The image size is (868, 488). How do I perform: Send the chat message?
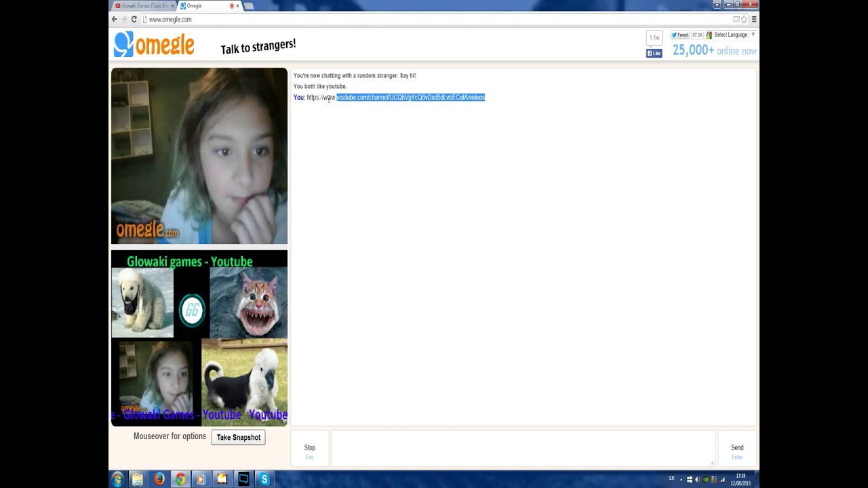click(737, 449)
